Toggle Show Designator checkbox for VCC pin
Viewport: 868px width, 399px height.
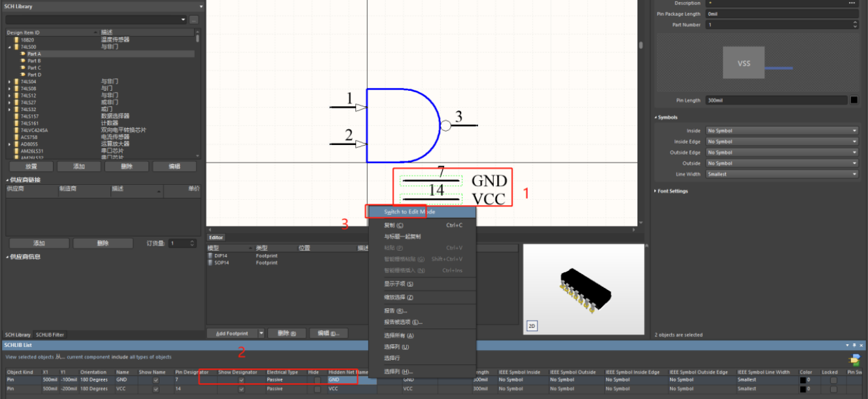(x=241, y=389)
